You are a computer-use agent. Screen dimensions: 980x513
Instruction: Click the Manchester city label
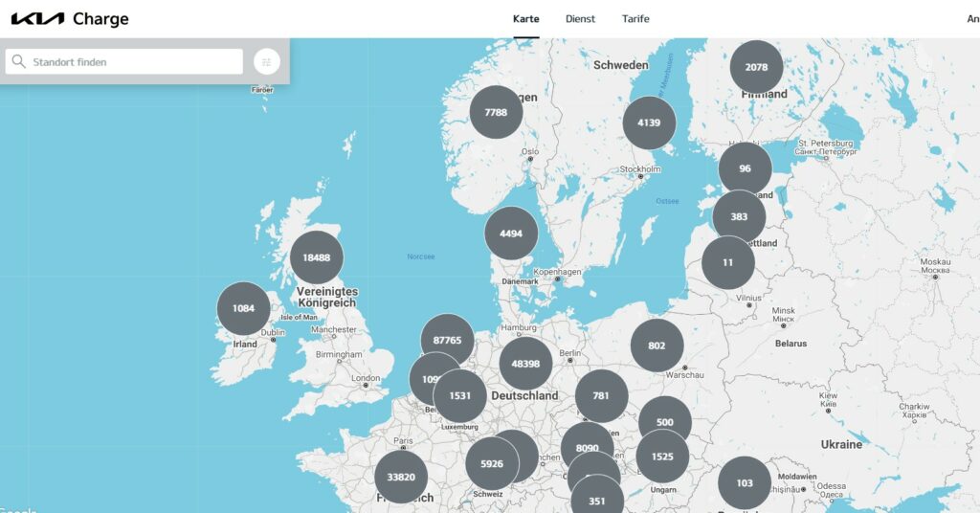coord(334,329)
